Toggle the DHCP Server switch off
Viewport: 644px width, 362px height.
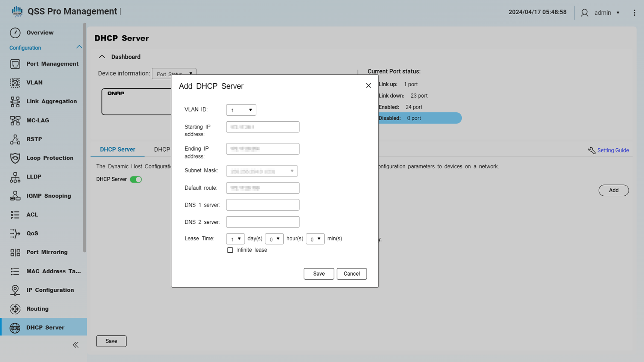(x=136, y=179)
